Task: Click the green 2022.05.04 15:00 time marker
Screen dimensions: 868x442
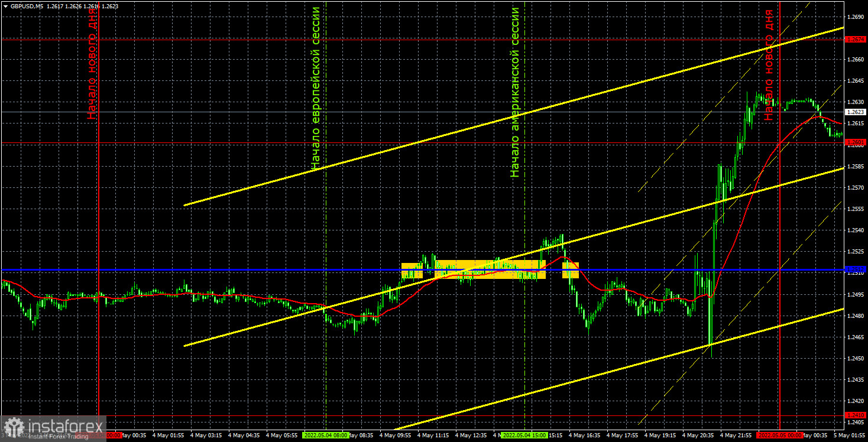Action: point(524,435)
